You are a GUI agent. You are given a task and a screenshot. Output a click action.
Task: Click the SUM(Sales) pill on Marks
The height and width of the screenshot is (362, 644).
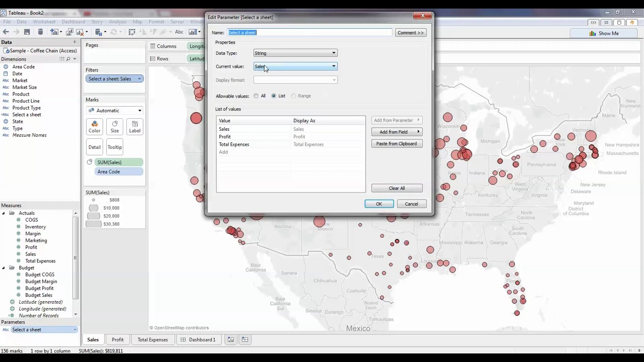pyautogui.click(x=119, y=162)
